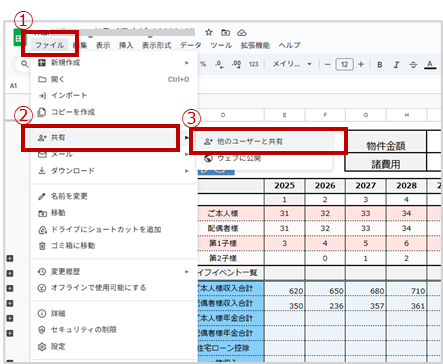
Task: Select 設定 in the file menu
Action: click(114, 347)
